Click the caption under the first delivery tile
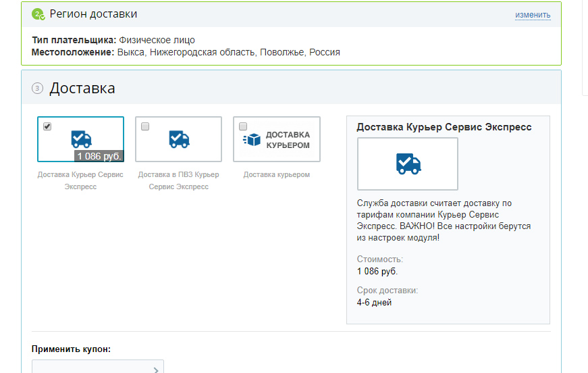588x373 pixels. click(80, 180)
